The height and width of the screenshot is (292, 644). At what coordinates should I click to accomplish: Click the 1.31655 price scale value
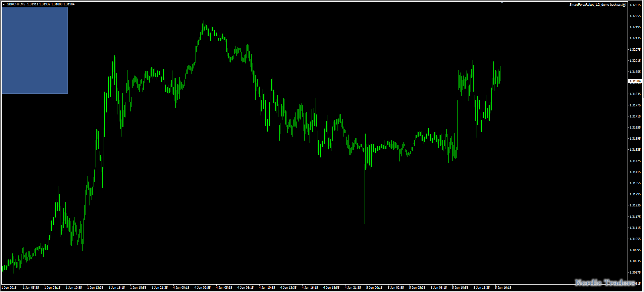[x=635, y=128]
